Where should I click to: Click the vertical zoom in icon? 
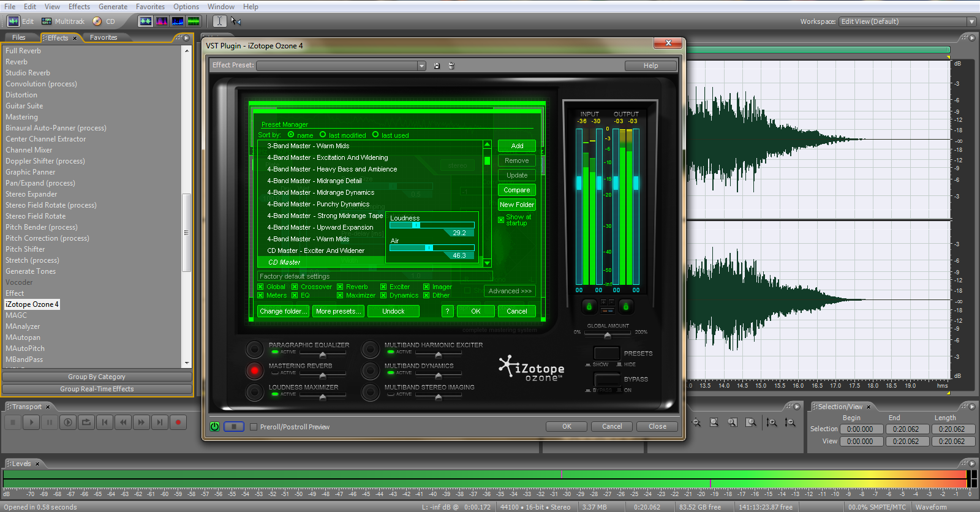pos(772,423)
